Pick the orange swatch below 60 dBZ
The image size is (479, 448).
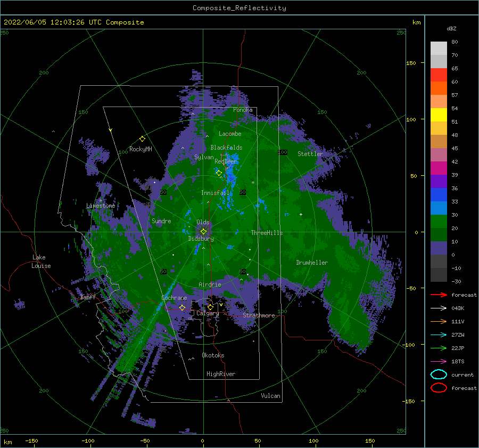point(439,88)
